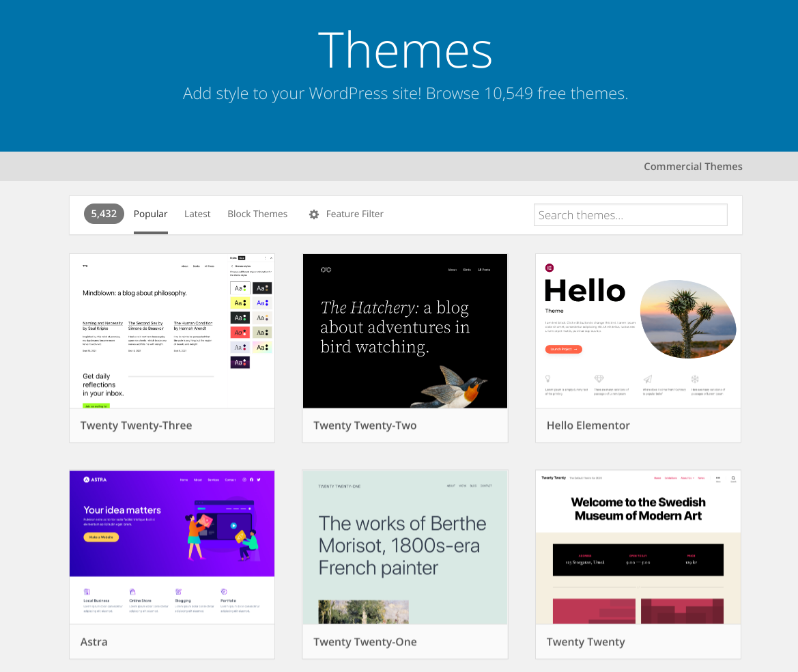Screen dimensions: 798x672
Task: Click the snowflake icon in Hello Elementor preview
Action: (695, 378)
